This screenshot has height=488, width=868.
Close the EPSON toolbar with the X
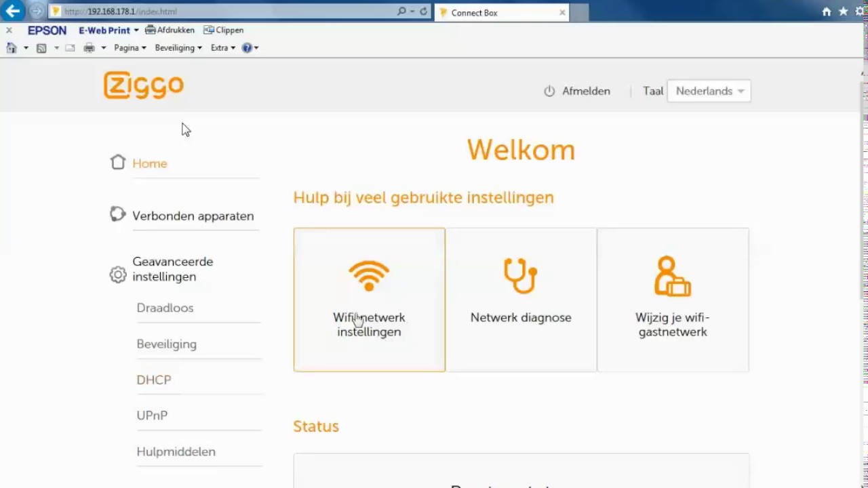[9, 30]
